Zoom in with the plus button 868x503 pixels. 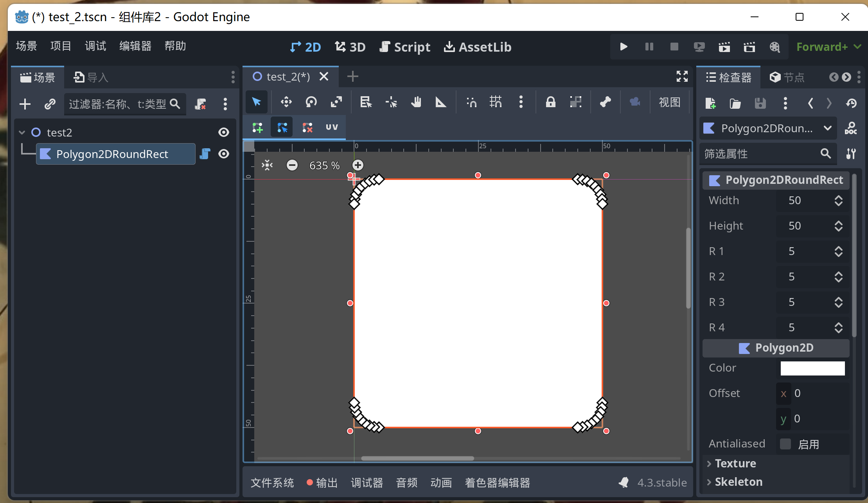358,165
